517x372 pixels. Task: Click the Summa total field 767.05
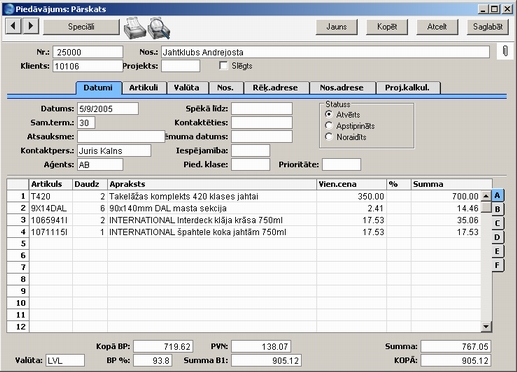point(456,346)
